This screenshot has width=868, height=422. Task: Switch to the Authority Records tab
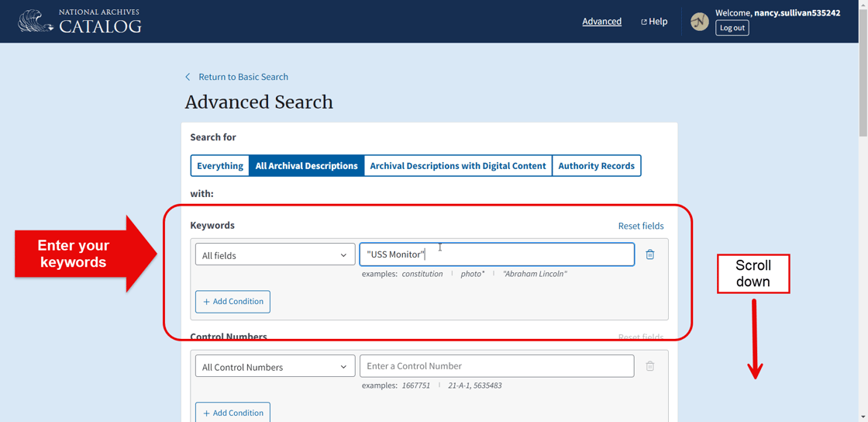[x=596, y=166]
